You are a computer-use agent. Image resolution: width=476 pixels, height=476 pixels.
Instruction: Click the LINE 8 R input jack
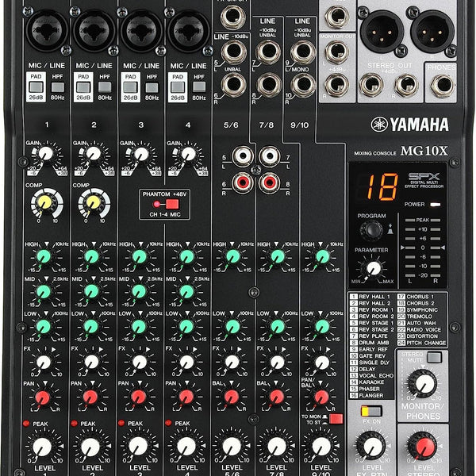click(x=269, y=85)
